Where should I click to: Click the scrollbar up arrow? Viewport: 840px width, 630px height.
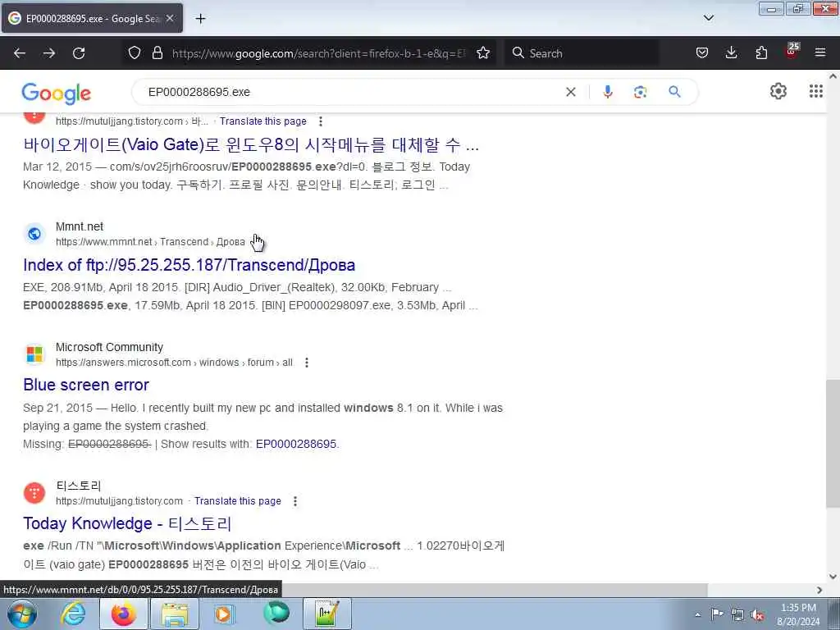pos(833,76)
